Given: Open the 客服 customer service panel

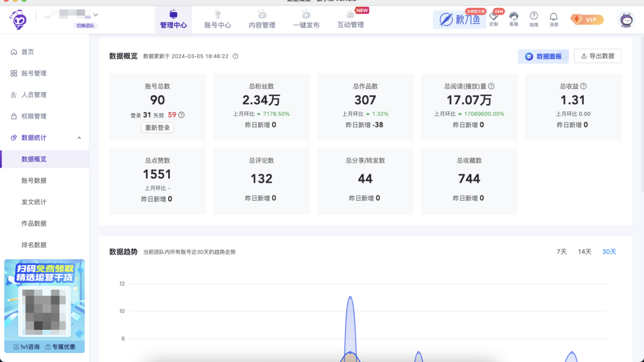Looking at the screenshot, I should click(514, 19).
